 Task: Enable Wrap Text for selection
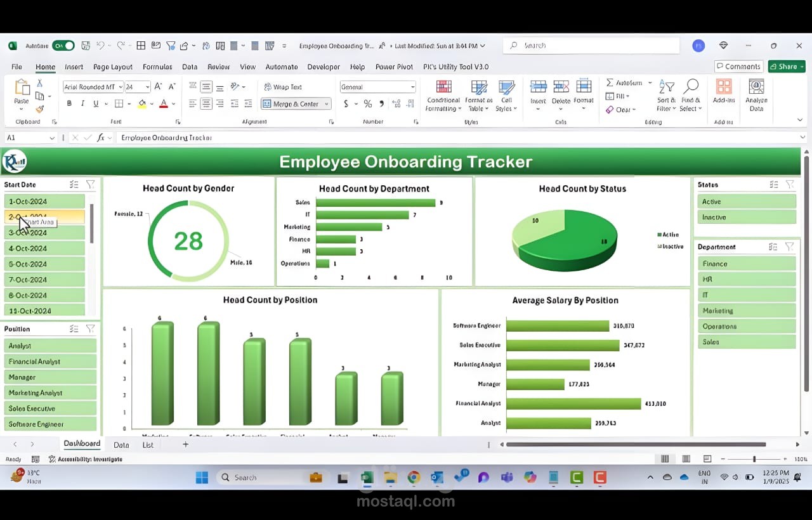pos(283,86)
